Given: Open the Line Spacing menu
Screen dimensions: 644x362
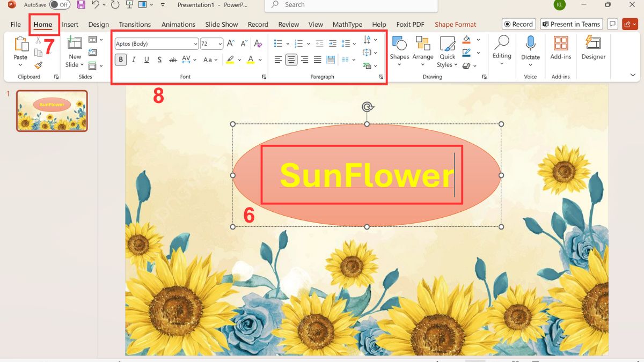Looking at the screenshot, I should coord(349,43).
